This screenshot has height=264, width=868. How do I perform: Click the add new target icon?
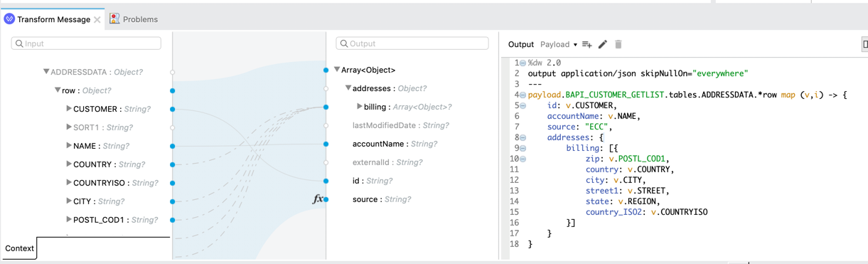click(x=586, y=44)
